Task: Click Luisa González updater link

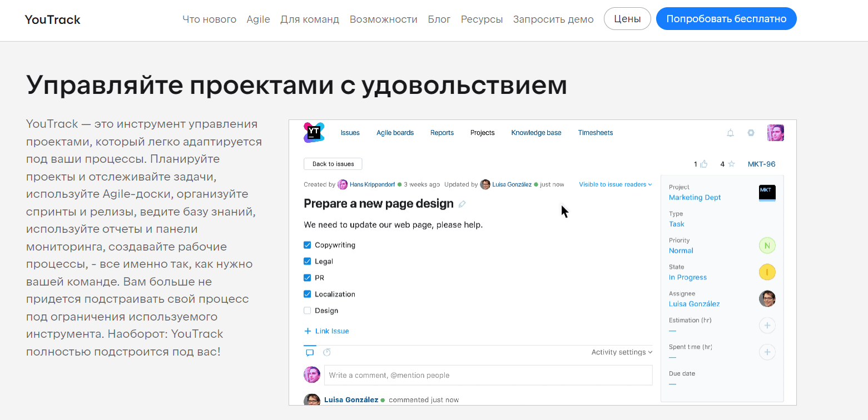Action: [x=512, y=184]
